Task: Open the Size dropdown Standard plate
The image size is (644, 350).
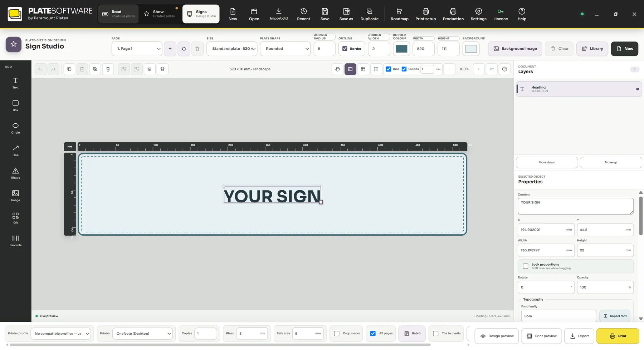Action: (x=232, y=49)
